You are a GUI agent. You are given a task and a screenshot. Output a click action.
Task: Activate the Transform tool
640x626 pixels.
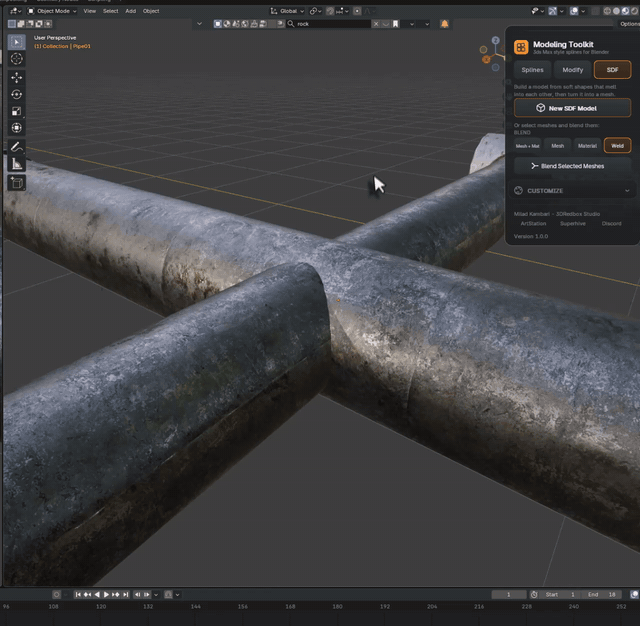(17, 128)
